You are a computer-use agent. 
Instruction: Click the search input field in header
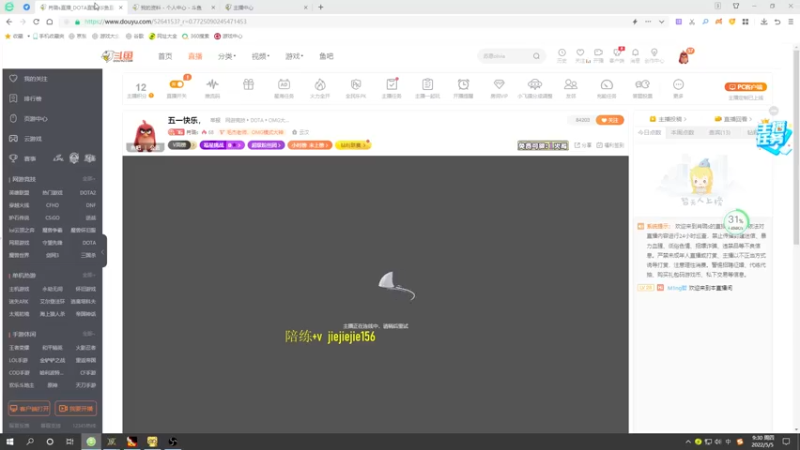506,56
